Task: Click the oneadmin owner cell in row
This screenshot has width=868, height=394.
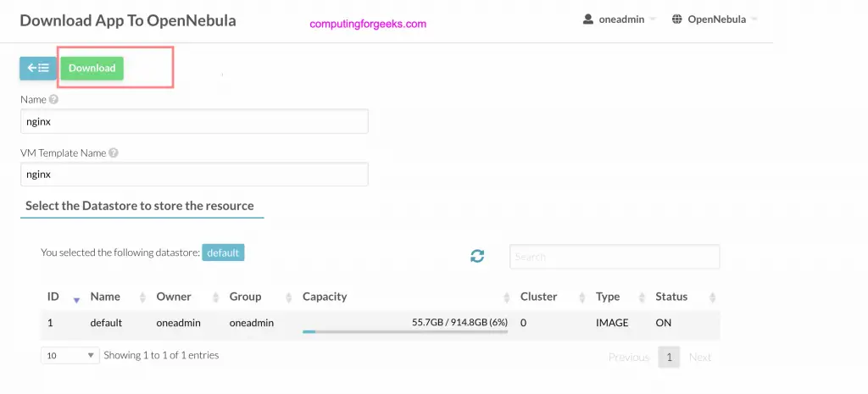Action: click(179, 323)
